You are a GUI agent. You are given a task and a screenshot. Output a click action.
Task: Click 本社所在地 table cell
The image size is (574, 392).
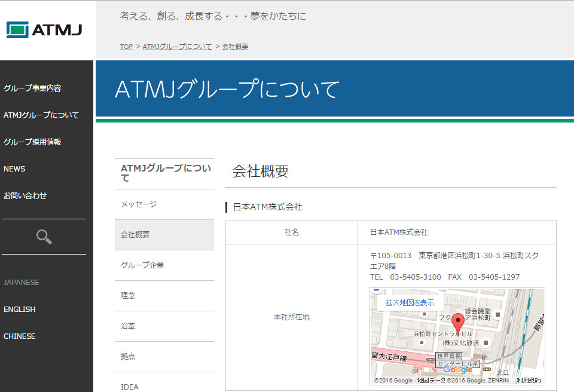pyautogui.click(x=292, y=317)
